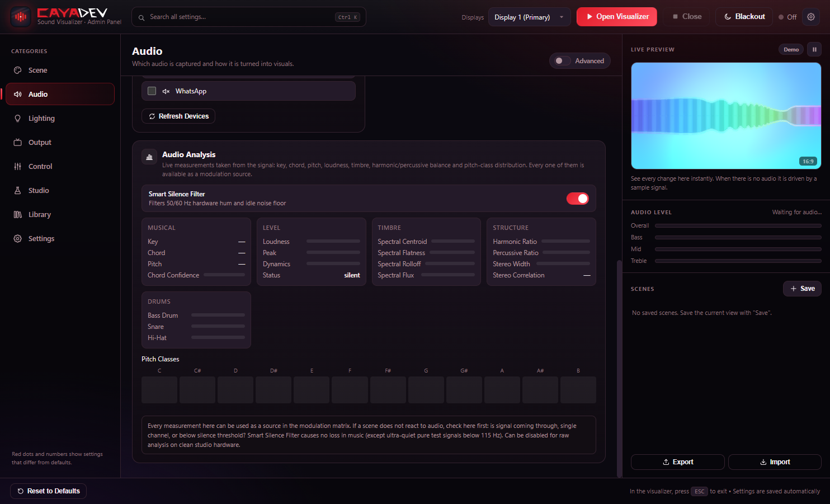Show the Library category
This screenshot has width=830, height=504.
(x=60, y=214)
